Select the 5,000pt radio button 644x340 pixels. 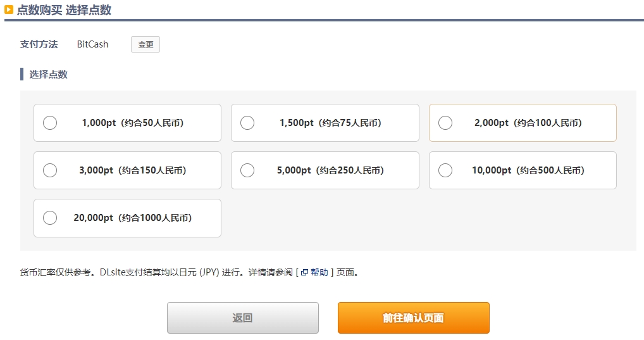click(247, 170)
